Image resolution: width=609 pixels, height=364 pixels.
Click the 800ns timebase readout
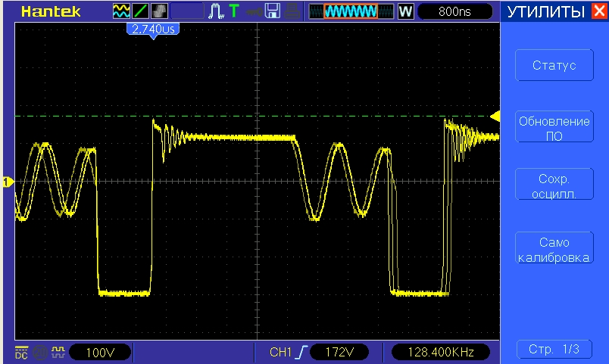coord(454,11)
